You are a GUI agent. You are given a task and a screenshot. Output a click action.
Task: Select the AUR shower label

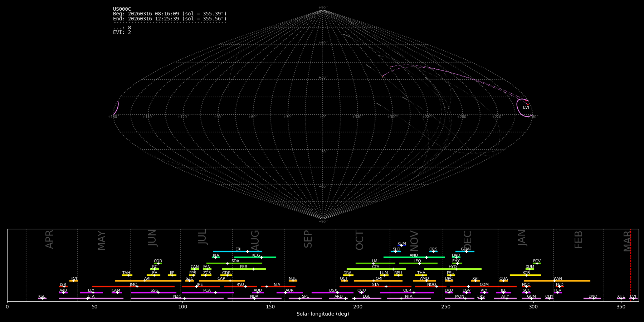(x=289, y=291)
